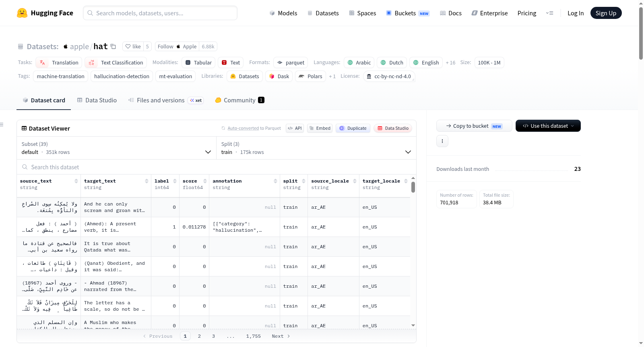
Task: Click the Sign Up button
Action: [606, 13]
